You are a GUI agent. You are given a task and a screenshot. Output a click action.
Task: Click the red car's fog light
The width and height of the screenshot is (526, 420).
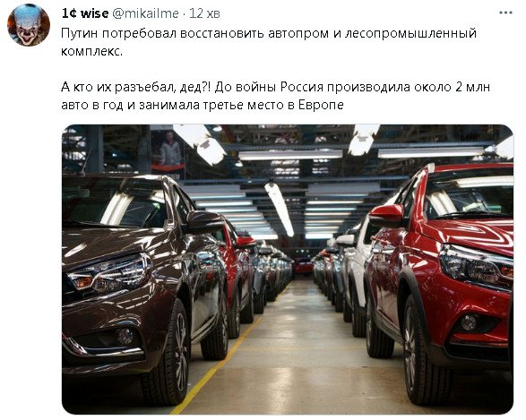pos(469,322)
